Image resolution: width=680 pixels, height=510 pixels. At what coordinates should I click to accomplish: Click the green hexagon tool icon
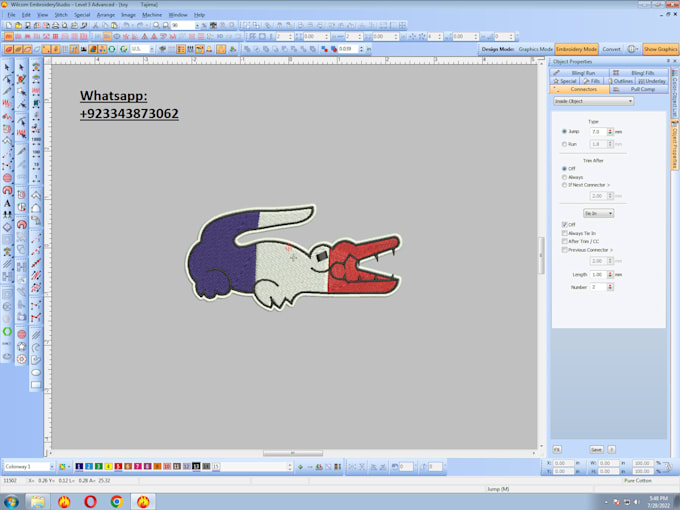coord(7,331)
